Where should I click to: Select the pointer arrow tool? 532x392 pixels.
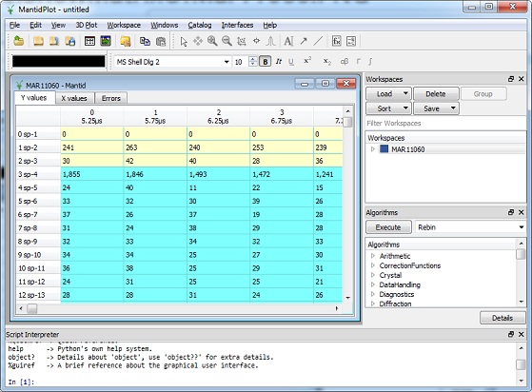click(184, 41)
